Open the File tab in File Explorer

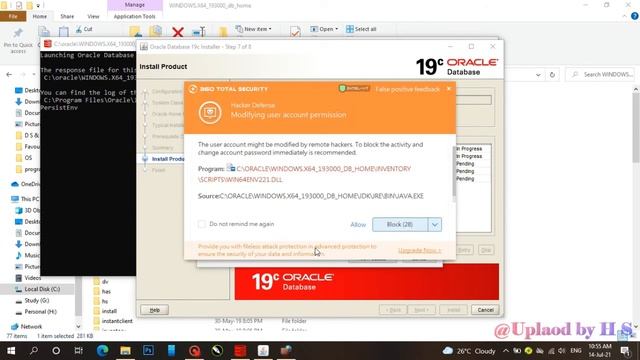[13, 16]
